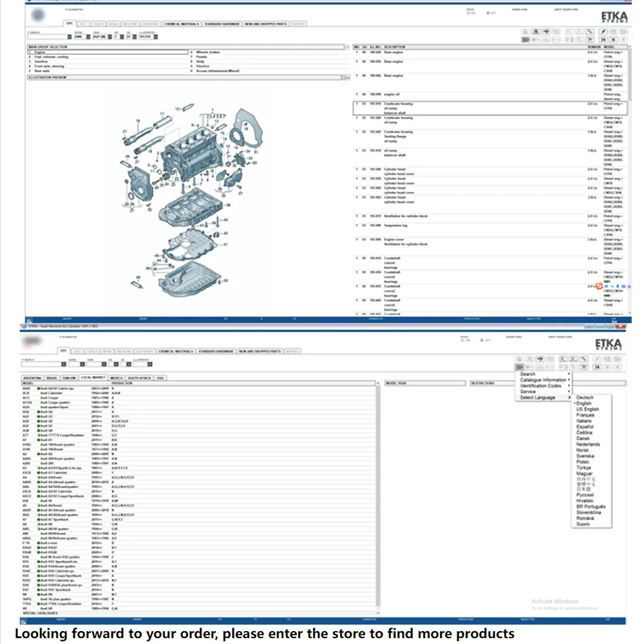Select the Mexico market tab
Viewport: 644px width, 644px height.
click(x=117, y=378)
